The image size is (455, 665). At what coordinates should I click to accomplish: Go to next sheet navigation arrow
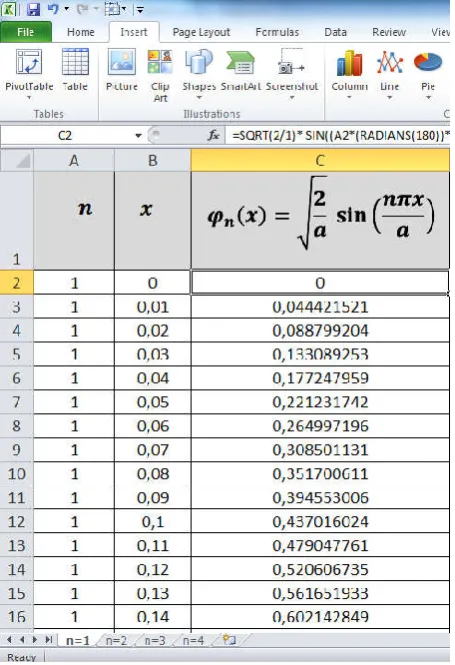point(35,640)
